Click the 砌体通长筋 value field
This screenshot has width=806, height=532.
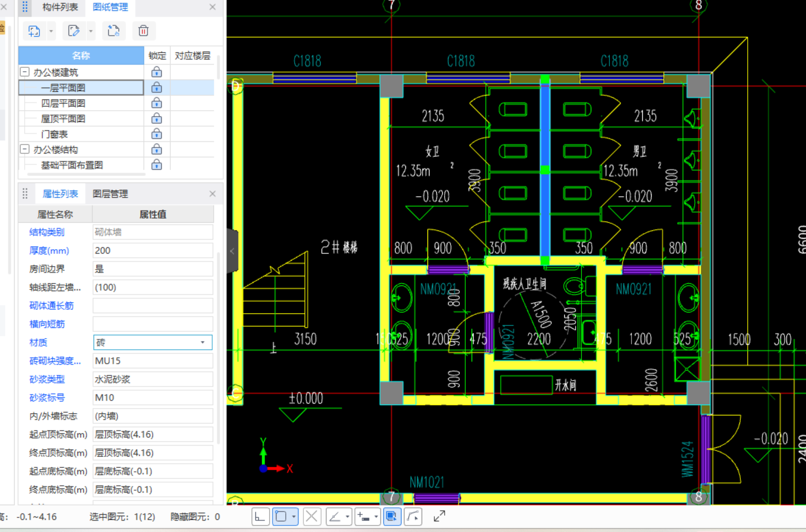[x=153, y=305]
